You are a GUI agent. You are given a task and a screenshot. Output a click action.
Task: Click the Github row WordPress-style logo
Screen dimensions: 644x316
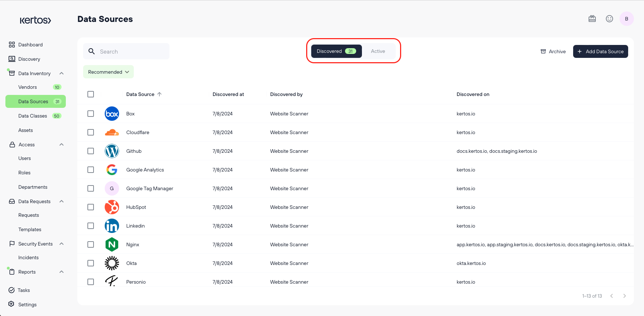point(112,151)
